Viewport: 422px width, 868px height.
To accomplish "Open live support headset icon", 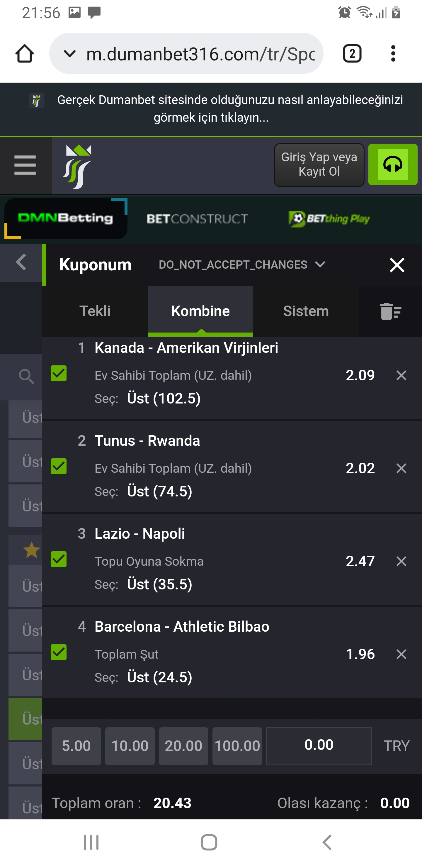I will (393, 165).
